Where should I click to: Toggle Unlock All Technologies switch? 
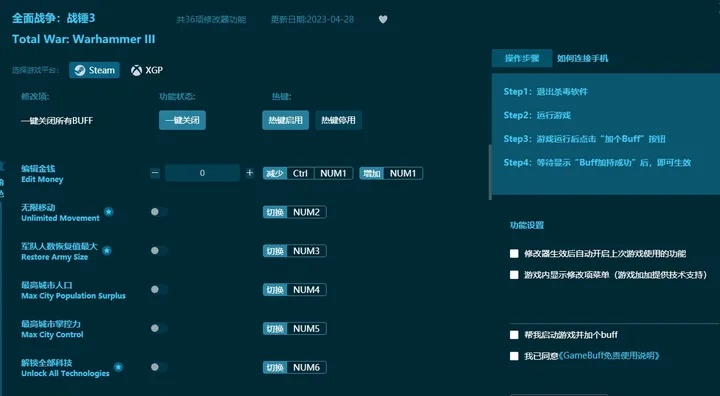159,367
